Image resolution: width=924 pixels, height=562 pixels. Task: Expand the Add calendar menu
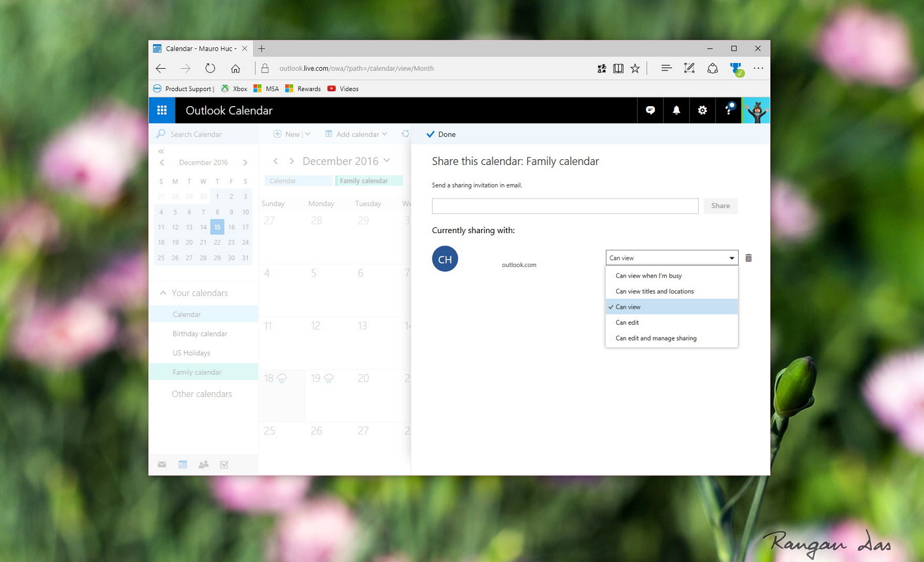pyautogui.click(x=356, y=134)
